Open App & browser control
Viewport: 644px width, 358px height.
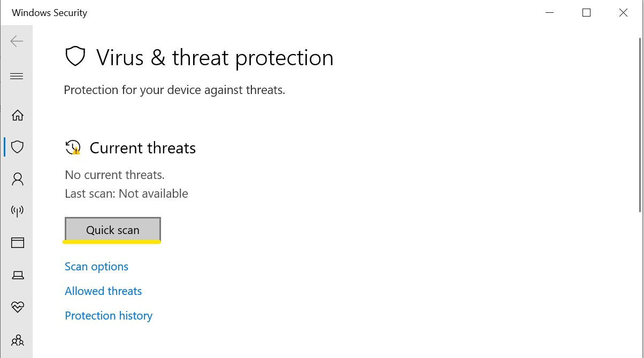[x=17, y=243]
